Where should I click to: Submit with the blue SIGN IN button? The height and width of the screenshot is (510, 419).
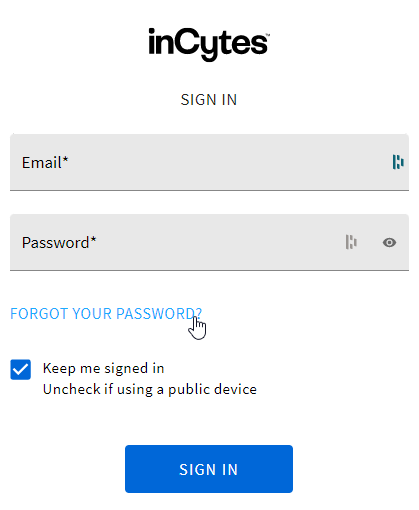209,469
